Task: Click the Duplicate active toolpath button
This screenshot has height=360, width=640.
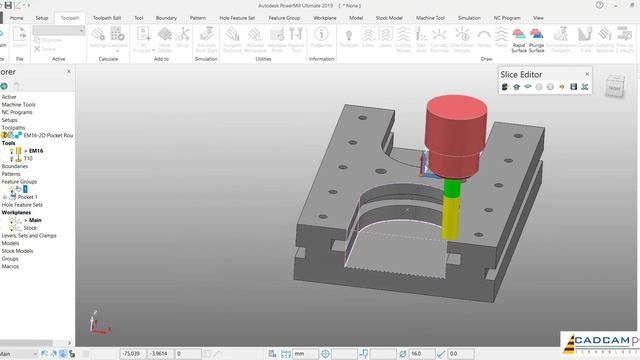Action: (48, 40)
